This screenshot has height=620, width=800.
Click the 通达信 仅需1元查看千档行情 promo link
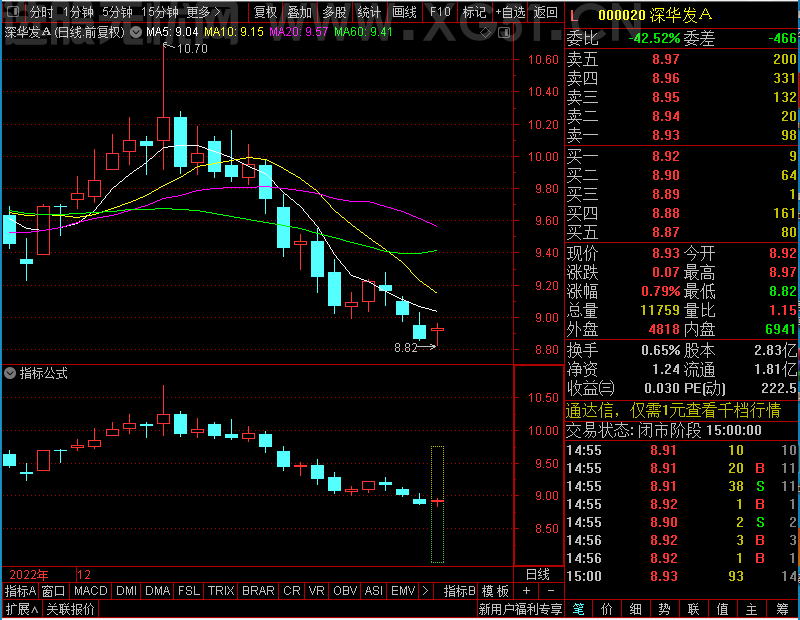pos(673,410)
